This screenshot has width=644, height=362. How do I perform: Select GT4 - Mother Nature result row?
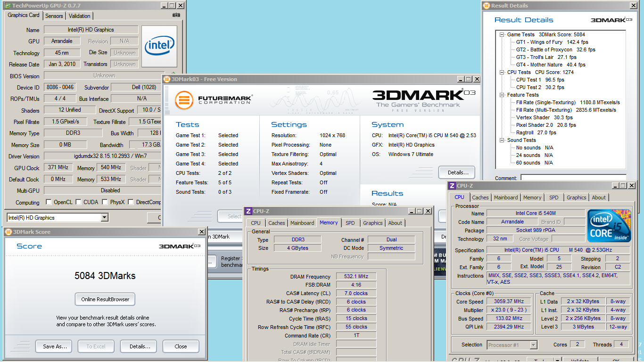[551, 65]
